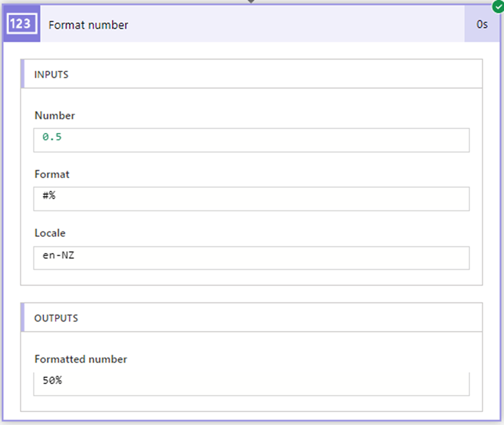504x425 pixels.
Task: Select the green 0.5 value text
Action: (52, 137)
